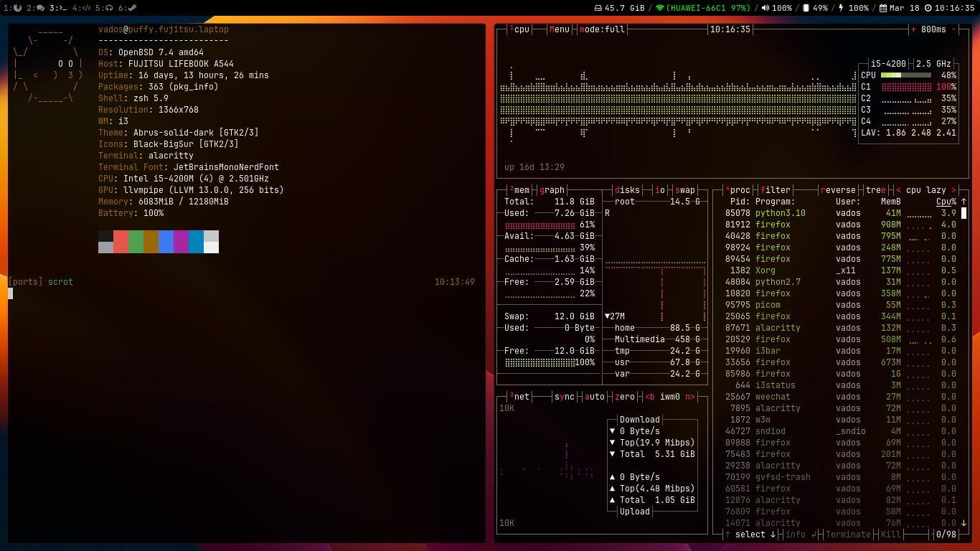980x551 pixels.
Task: Toggle the proc box in btop
Action: tap(738, 190)
